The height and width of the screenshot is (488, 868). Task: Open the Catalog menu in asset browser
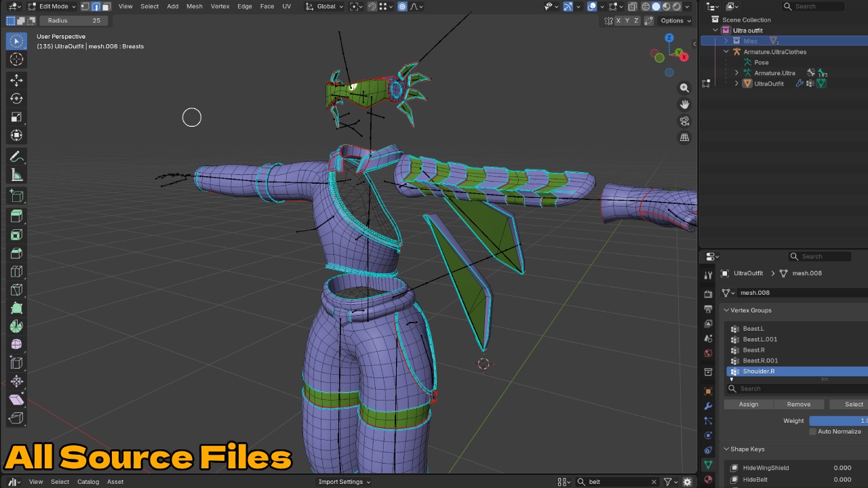click(x=88, y=482)
